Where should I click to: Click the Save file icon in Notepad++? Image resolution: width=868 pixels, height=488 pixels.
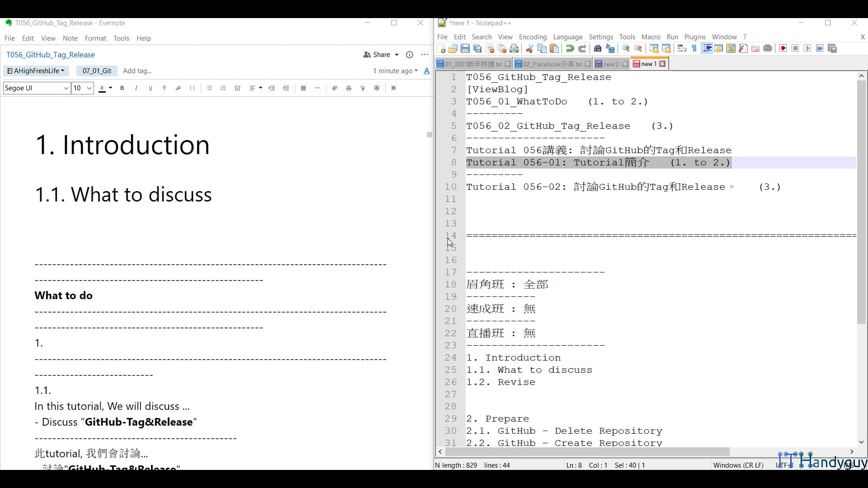(465, 49)
